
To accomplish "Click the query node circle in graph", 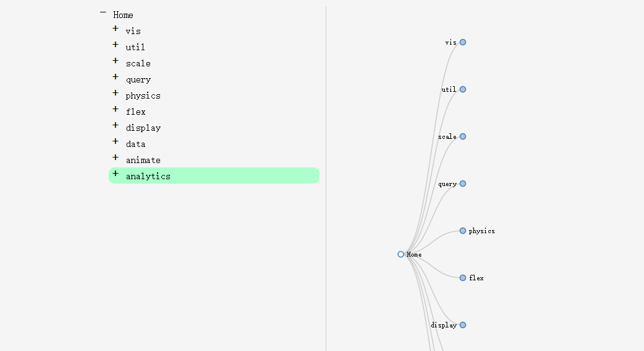I will [x=463, y=184].
